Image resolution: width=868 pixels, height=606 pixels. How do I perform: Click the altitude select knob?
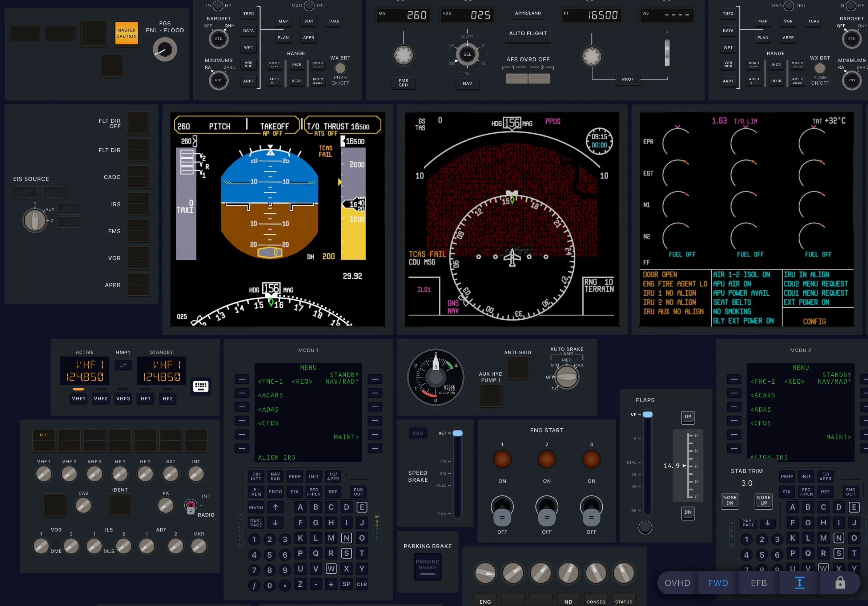coord(592,57)
